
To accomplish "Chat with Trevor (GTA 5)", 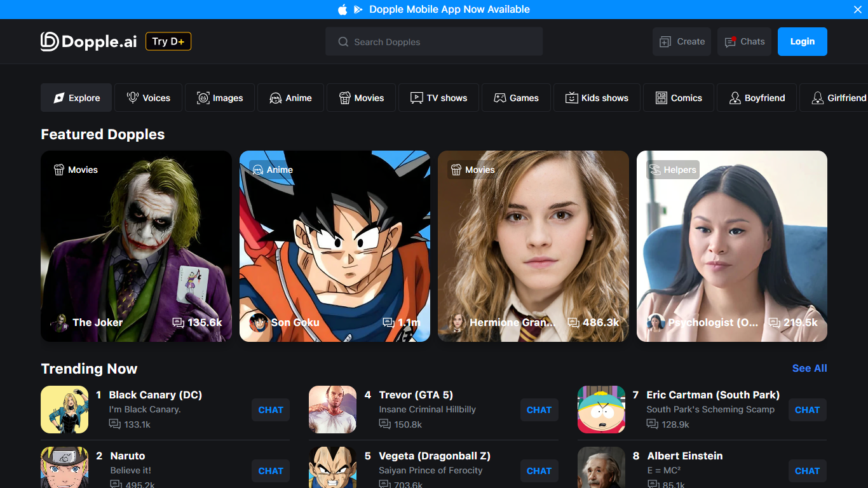I will coord(539,410).
